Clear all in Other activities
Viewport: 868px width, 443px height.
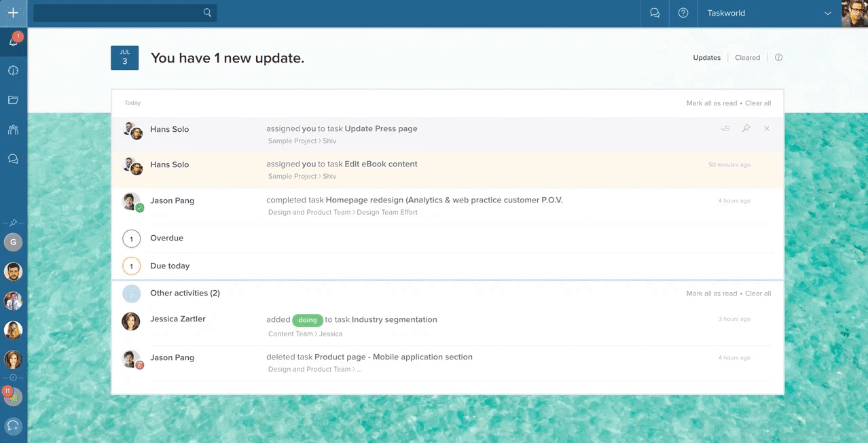[758, 294]
